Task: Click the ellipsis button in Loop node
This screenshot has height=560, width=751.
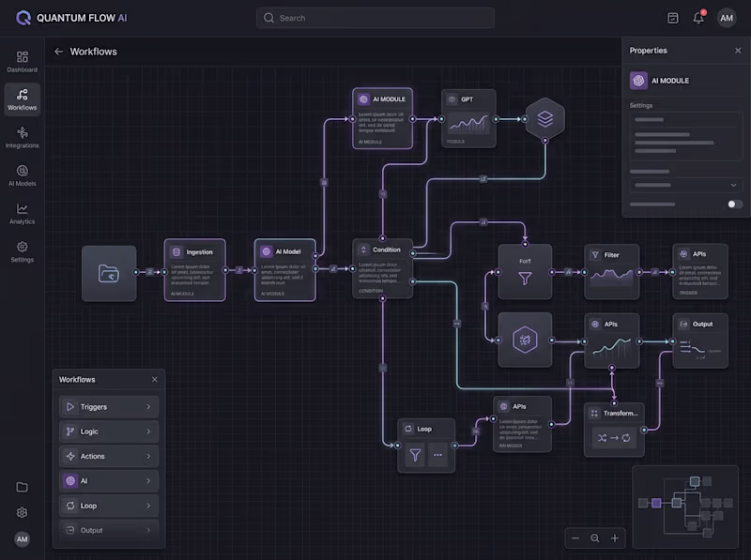Action: (x=437, y=455)
